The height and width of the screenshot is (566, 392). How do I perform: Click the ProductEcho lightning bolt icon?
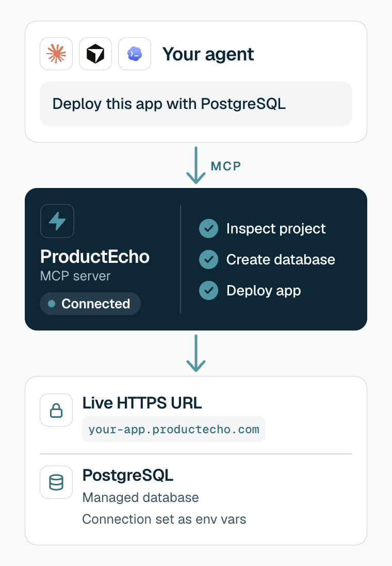tap(57, 221)
